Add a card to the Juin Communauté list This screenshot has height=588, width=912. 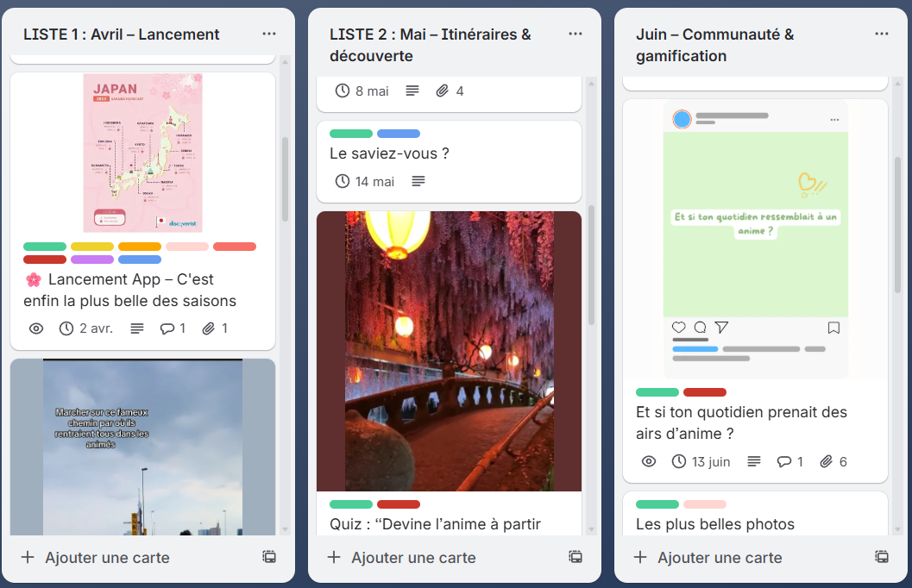[709, 557]
